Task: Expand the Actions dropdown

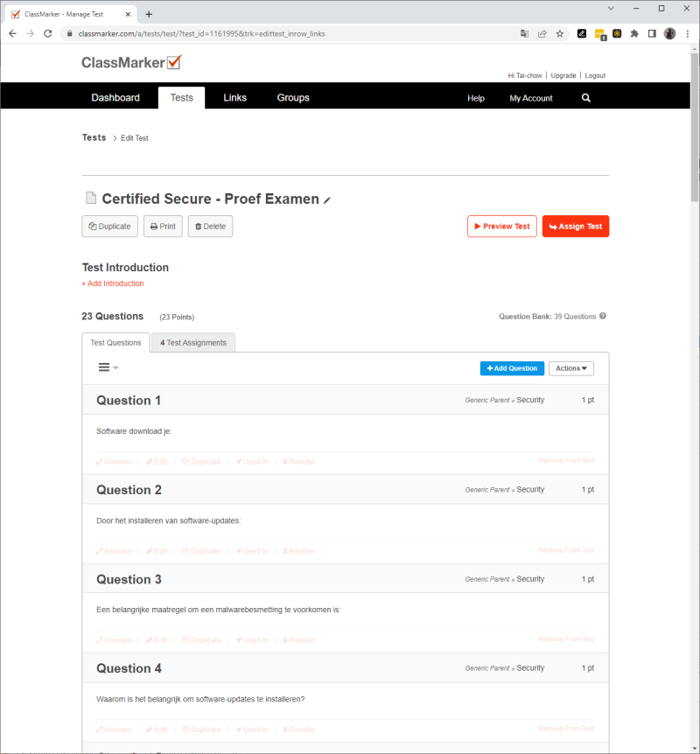Action: pos(570,368)
